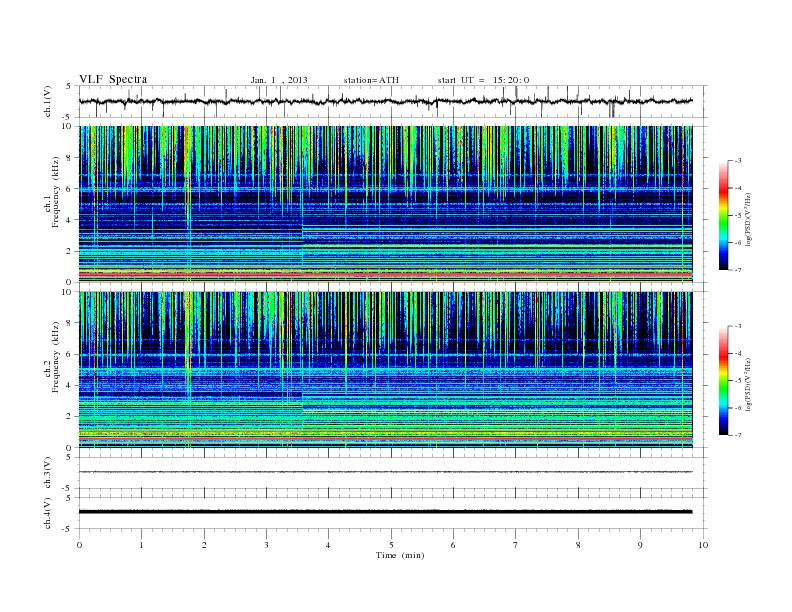
Task: Click the ch.3 voltage trace line
Action: pyautogui.click(x=385, y=472)
